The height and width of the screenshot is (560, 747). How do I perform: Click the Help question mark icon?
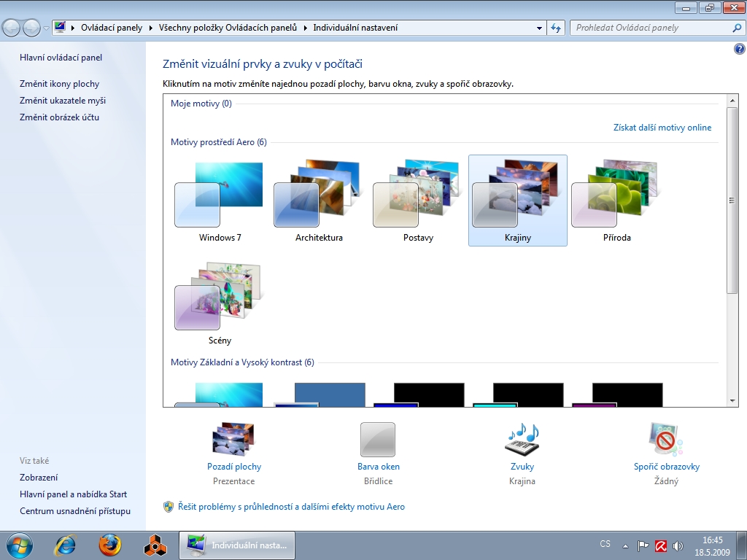[740, 49]
